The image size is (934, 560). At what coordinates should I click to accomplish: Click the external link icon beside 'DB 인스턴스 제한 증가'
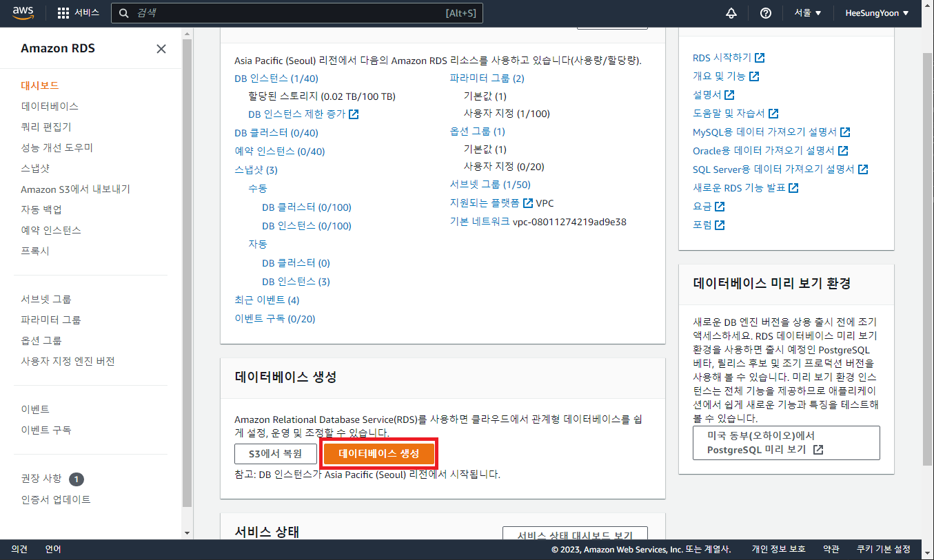coord(354,114)
